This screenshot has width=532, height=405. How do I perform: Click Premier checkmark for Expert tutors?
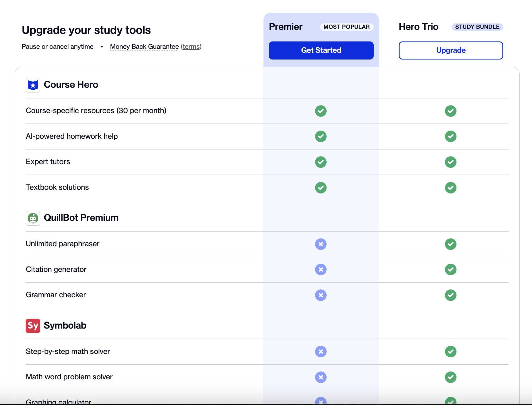pos(321,162)
